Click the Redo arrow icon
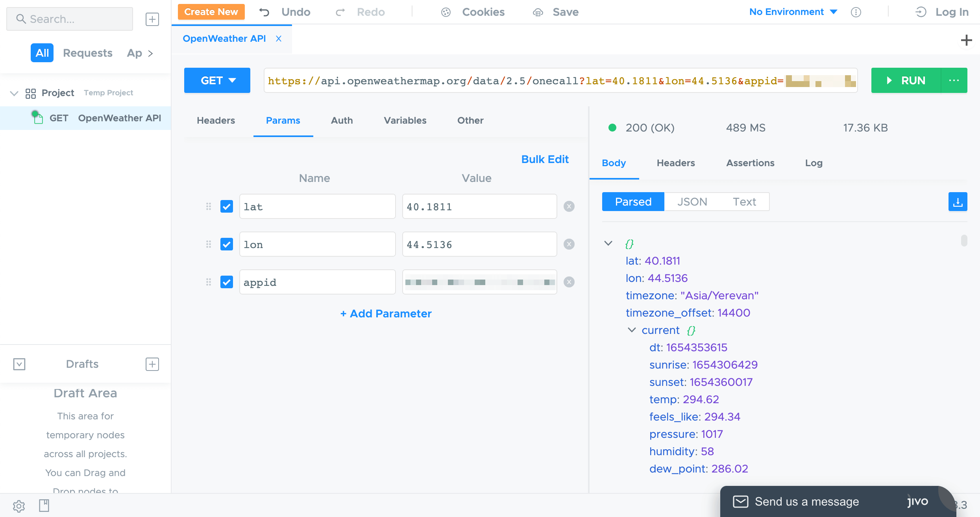The image size is (980, 517). 340,12
